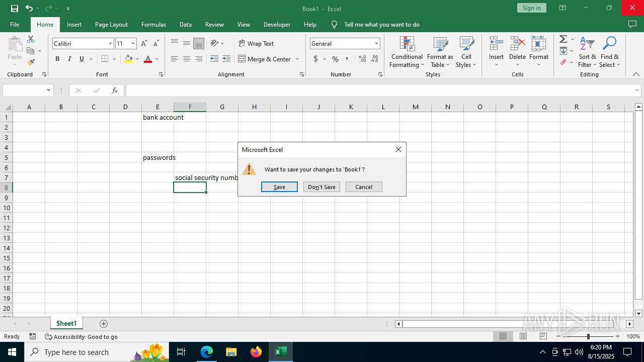Toggle Center alignment
The image size is (644, 362).
[x=187, y=59]
